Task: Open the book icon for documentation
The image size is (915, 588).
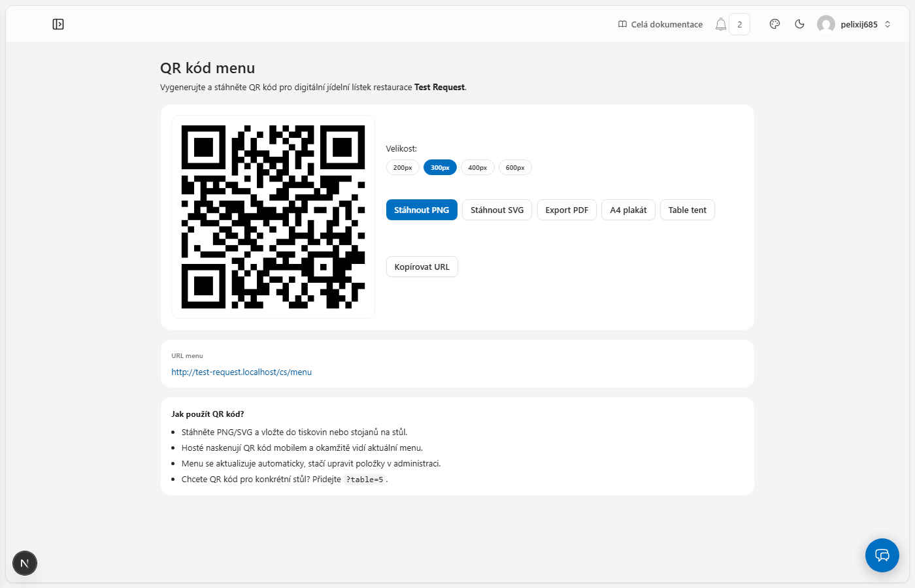Action: pos(622,24)
